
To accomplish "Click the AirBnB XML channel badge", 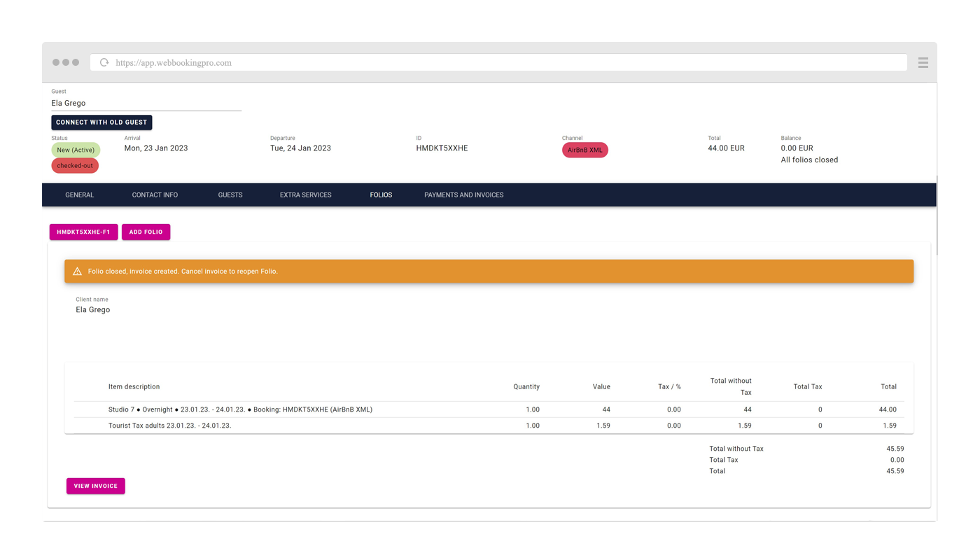I will (x=584, y=150).
